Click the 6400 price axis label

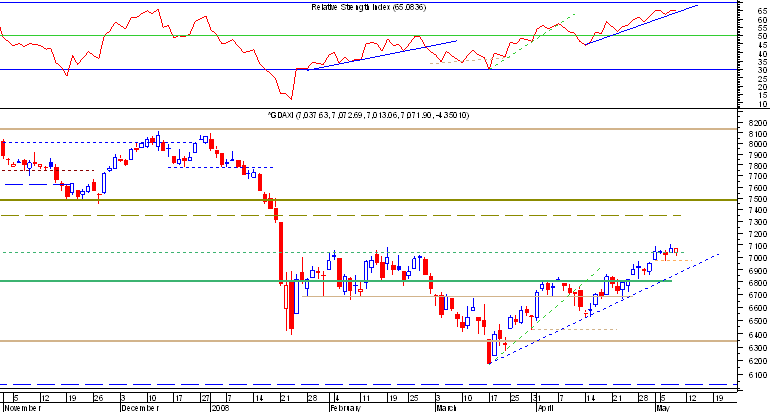tap(758, 334)
